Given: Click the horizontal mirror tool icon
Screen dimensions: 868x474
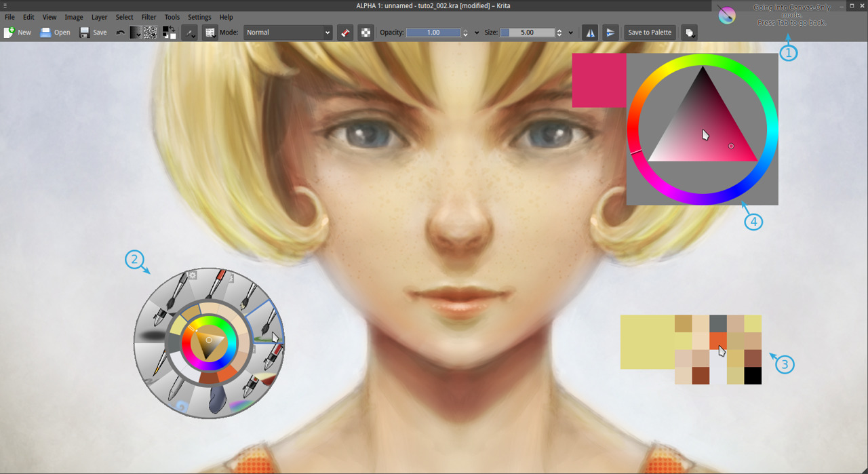Looking at the screenshot, I should [x=590, y=33].
